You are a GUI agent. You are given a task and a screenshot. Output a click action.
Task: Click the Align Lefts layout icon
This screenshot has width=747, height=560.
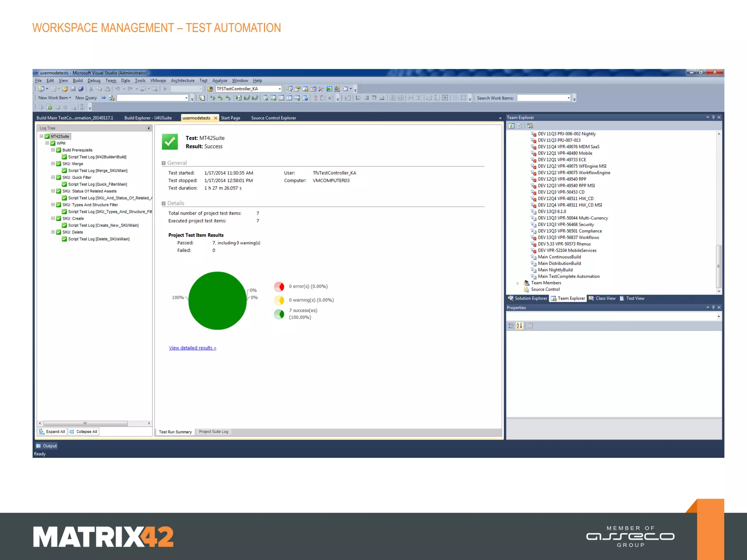point(358,98)
